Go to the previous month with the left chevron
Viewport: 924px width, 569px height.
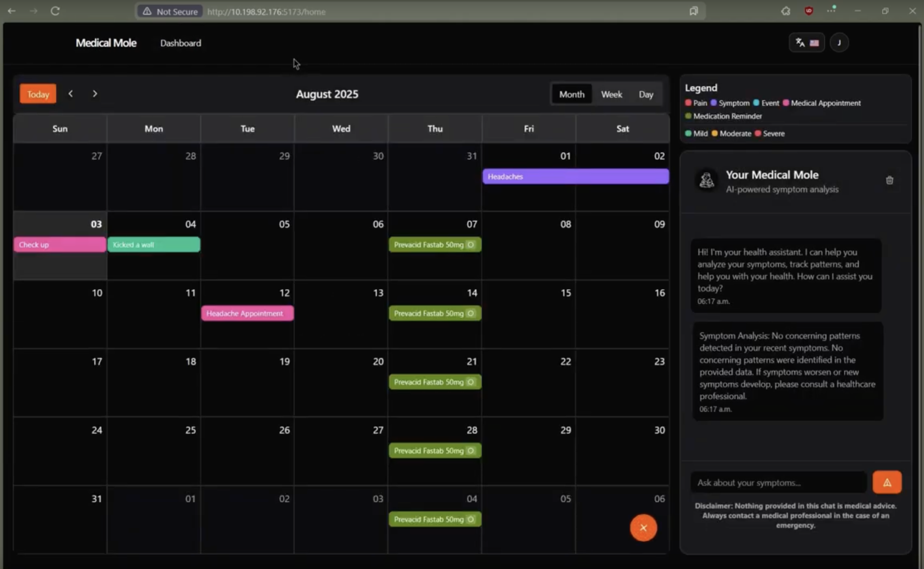pyautogui.click(x=71, y=94)
